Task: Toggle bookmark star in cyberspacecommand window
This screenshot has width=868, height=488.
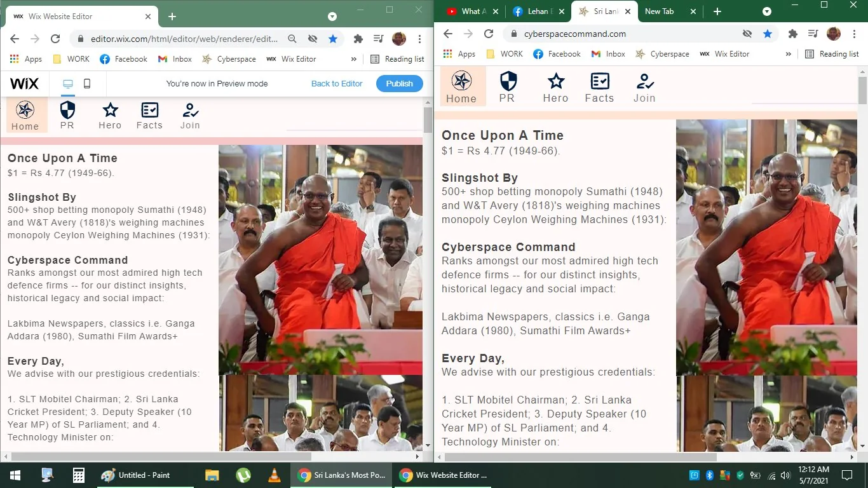Action: [768, 34]
